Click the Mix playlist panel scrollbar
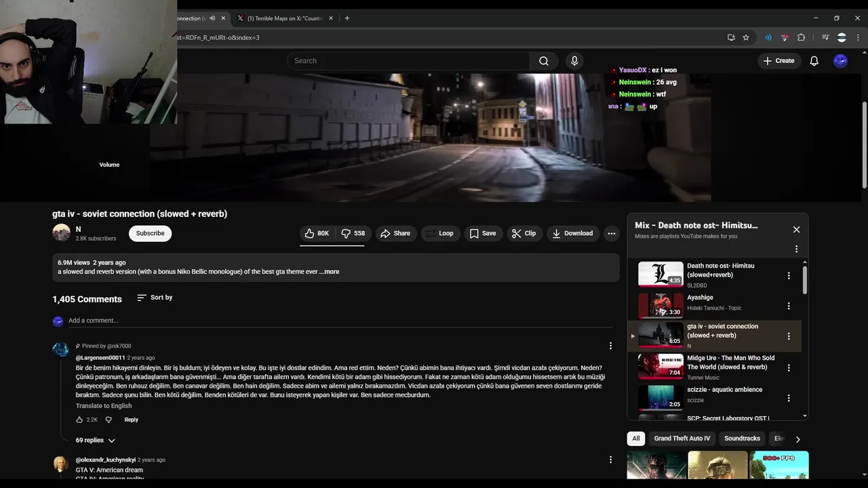 coord(805,280)
